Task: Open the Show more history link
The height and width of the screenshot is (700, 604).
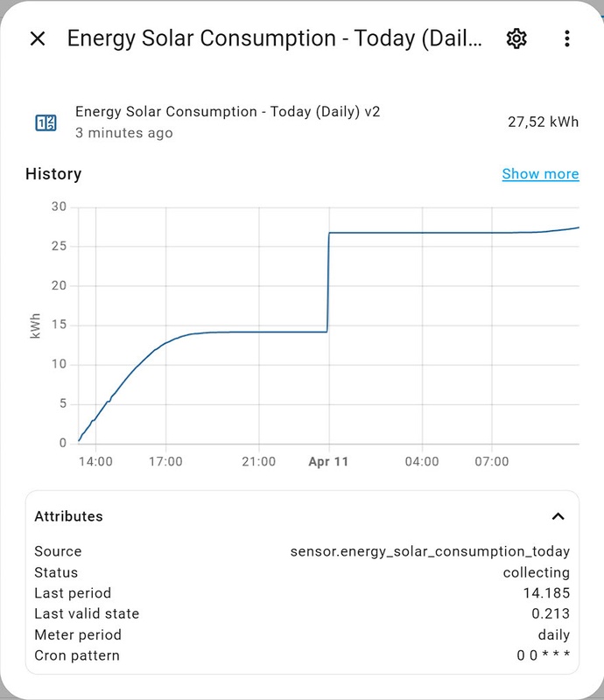Action: [x=540, y=174]
